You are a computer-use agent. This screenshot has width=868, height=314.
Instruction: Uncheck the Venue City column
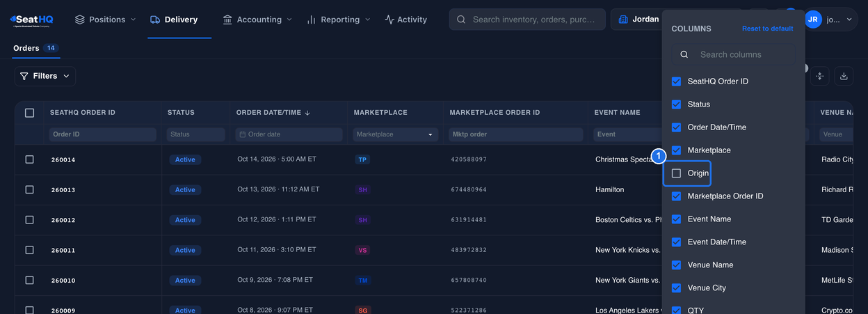tap(676, 288)
